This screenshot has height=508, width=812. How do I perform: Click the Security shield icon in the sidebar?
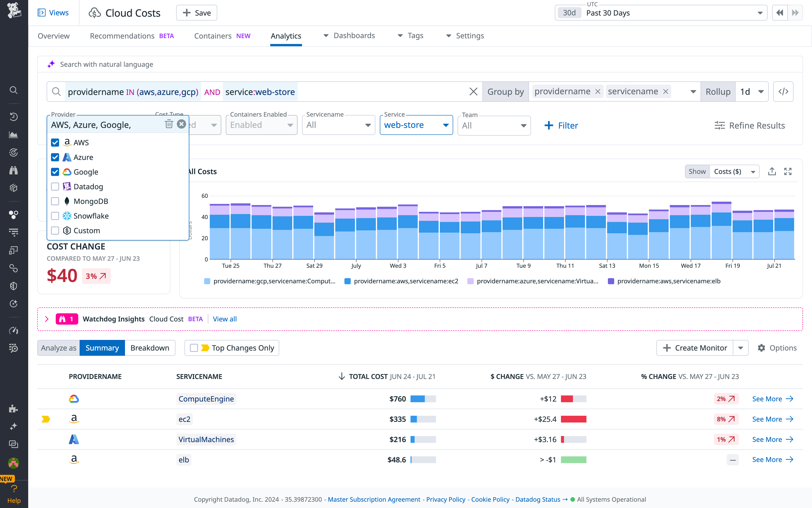coord(14,286)
